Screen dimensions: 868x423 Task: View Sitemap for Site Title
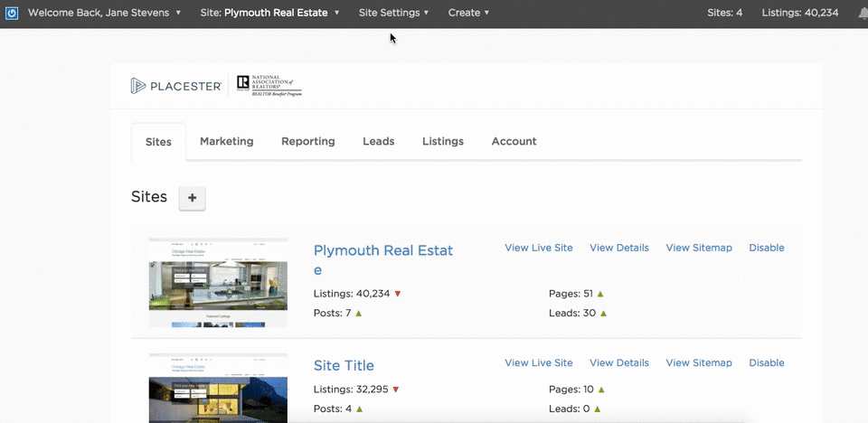tap(699, 362)
